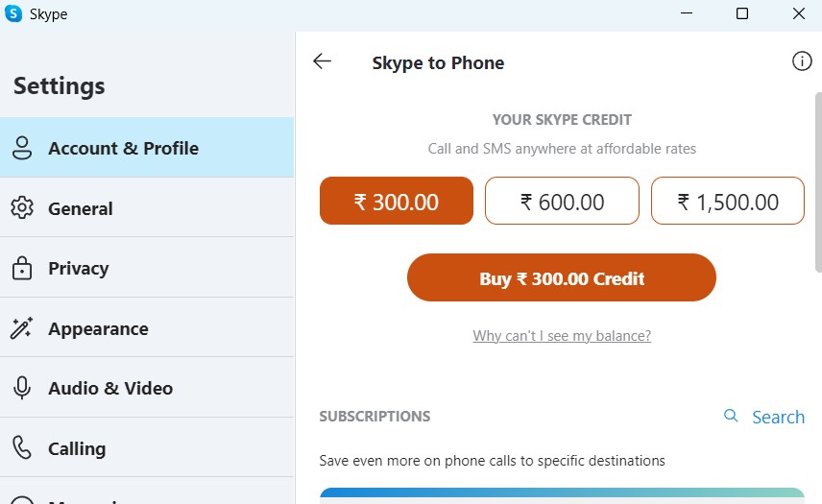The height and width of the screenshot is (504, 822).
Task: Select the ₹ 600.00 credit option
Action: pos(562,202)
